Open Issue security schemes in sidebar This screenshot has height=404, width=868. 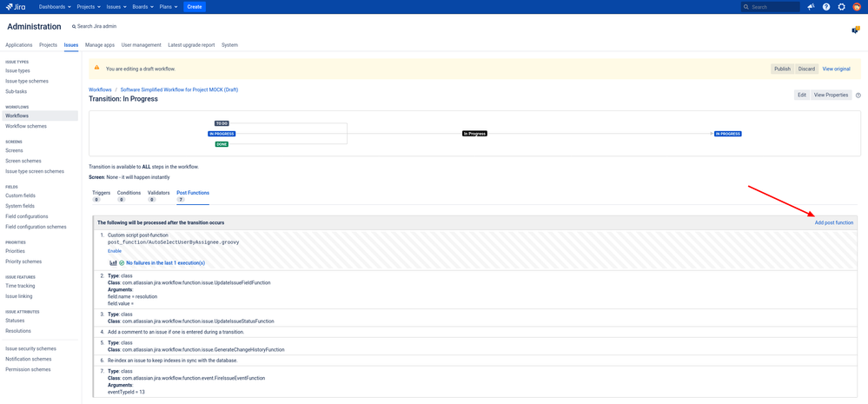pos(31,348)
